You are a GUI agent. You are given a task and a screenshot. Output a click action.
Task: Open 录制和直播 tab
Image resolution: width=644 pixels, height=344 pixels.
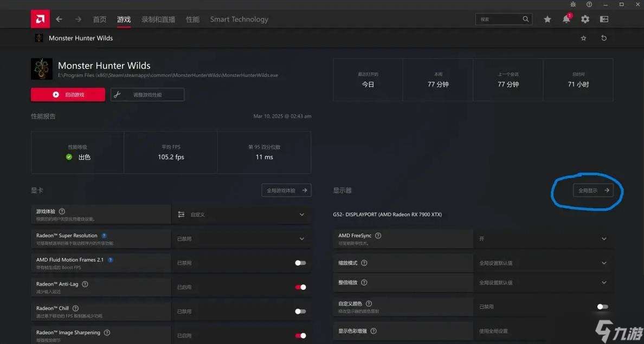[158, 20]
